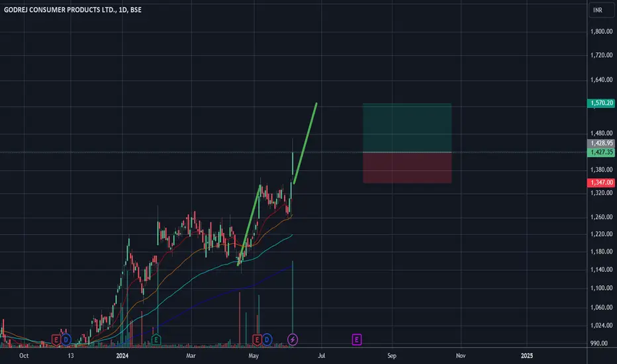Viewport: 617px width, 364px height.
Task: Click 1,720.00 on the price axis
Action: pyautogui.click(x=601, y=55)
